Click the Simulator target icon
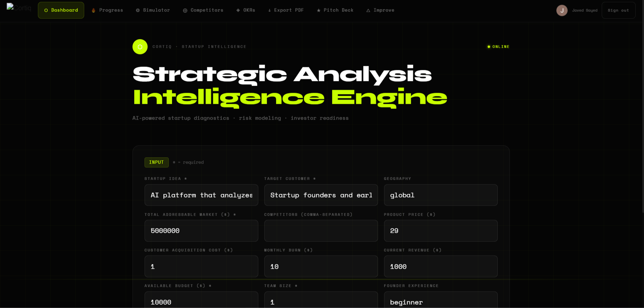This screenshot has width=644, height=308. [x=137, y=10]
